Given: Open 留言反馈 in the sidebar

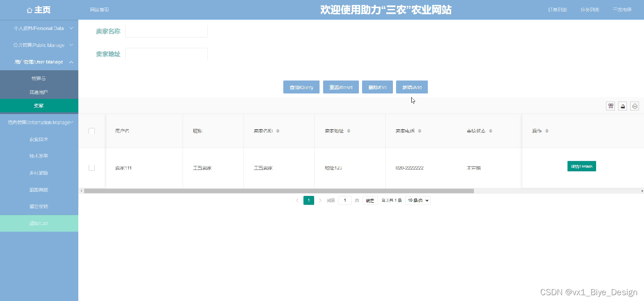Looking at the screenshot, I should tap(39, 207).
